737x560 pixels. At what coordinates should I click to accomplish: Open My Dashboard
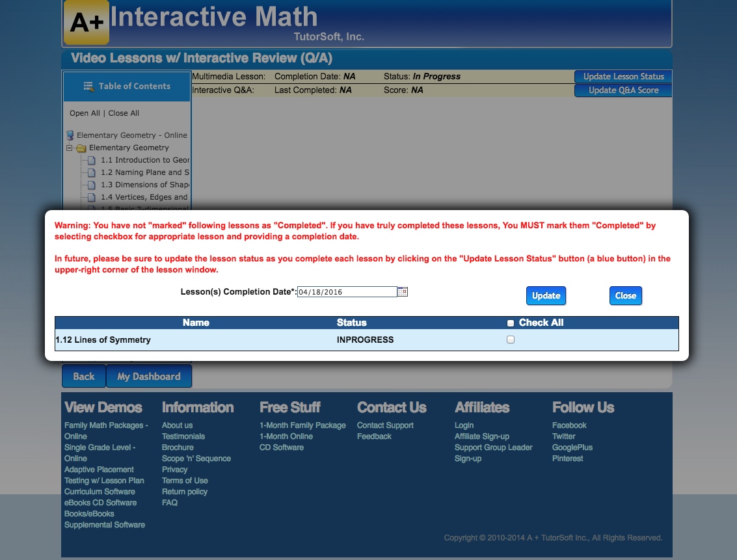[149, 376]
